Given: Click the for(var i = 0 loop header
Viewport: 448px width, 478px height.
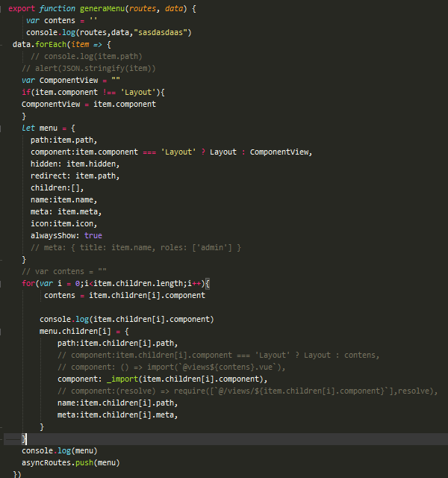Looking at the screenshot, I should (x=116, y=283).
